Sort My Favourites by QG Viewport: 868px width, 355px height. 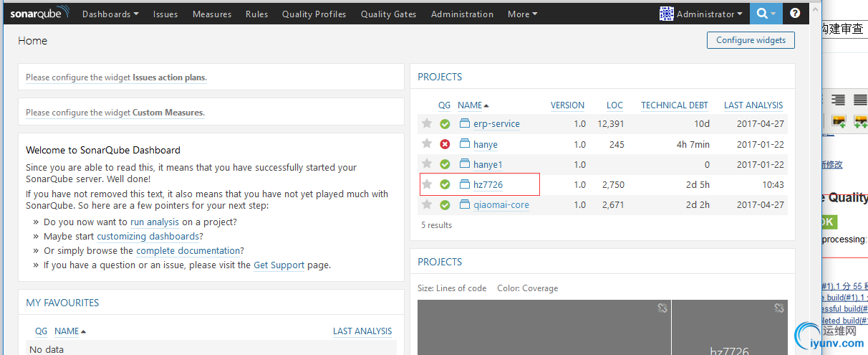click(x=42, y=331)
